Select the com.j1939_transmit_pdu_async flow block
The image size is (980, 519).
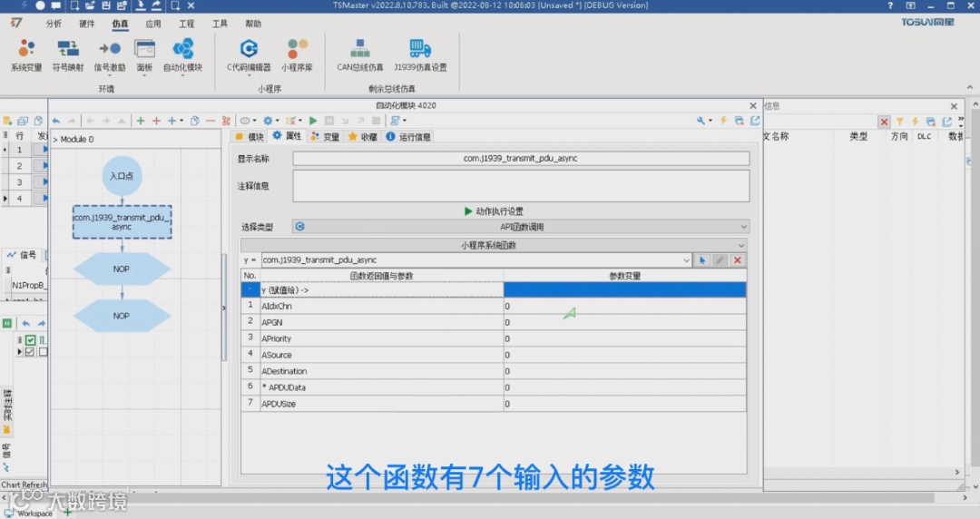click(x=122, y=222)
